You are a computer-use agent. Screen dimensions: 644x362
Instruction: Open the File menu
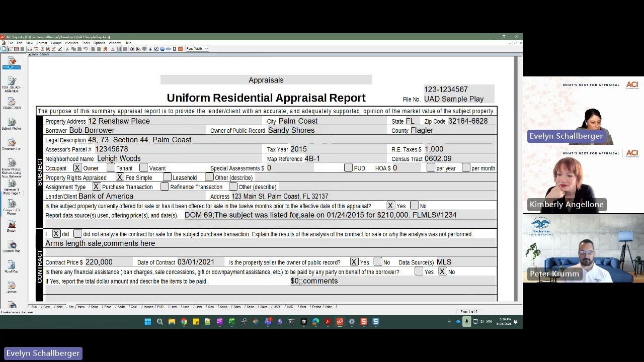11,43
